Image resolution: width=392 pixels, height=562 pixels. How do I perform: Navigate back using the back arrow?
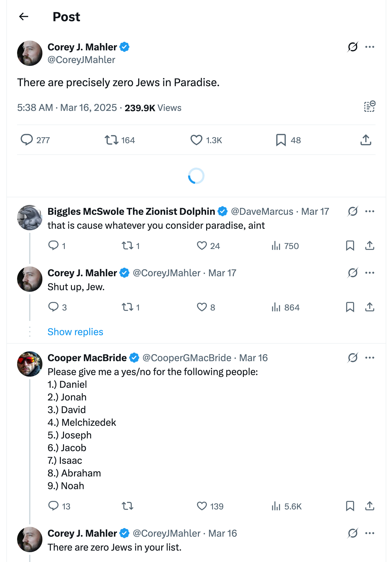coord(24,16)
